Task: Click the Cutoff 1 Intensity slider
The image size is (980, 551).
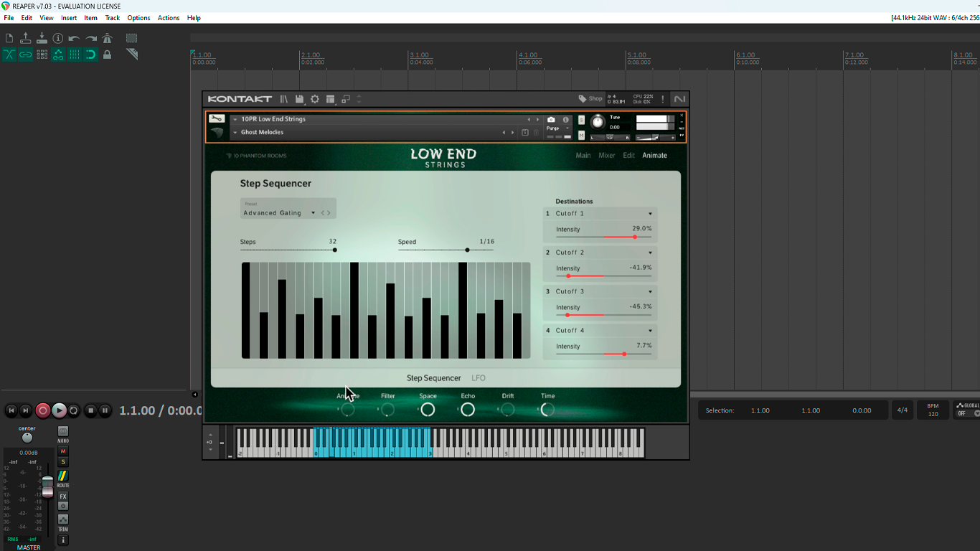Action: [x=603, y=237]
